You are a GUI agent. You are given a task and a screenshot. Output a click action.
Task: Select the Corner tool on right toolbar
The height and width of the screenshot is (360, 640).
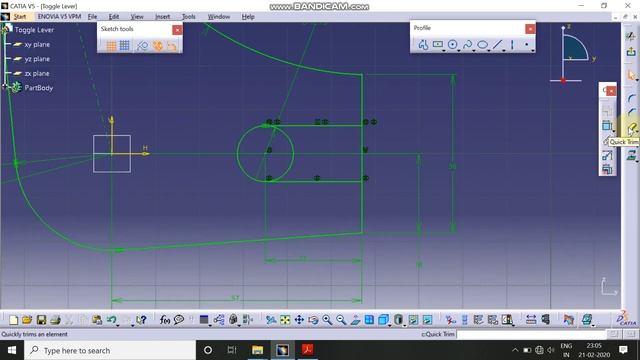631,98
